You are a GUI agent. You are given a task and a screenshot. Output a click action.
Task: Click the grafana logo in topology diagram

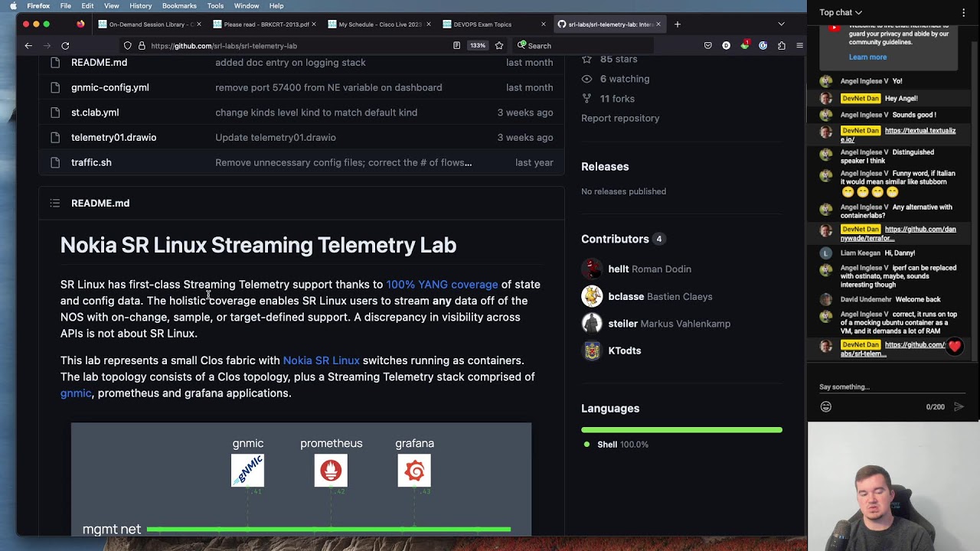click(x=414, y=471)
